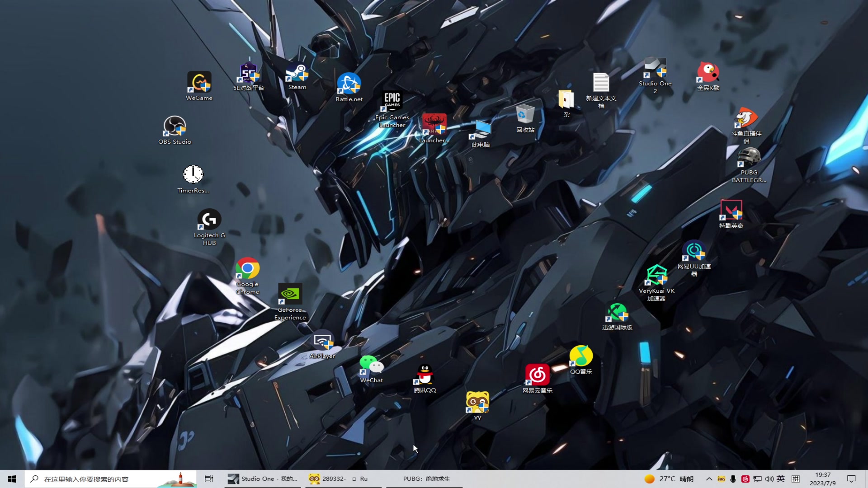Click the red Launcher game shortcut
Viewport: 868px width, 488px height.
[x=434, y=128]
